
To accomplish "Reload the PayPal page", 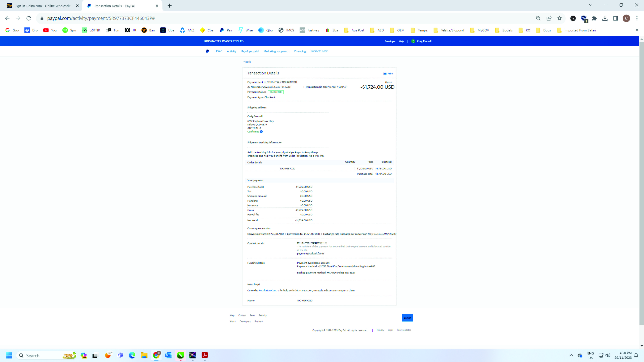I will pyautogui.click(x=29, y=18).
